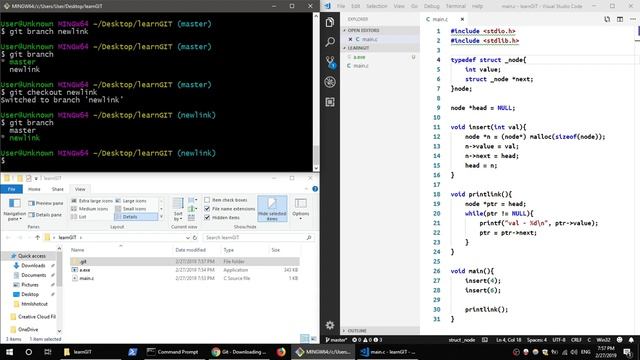Screen dimensions: 640x360
Task: Open the Manage gear in VS Code
Action: 330,325
